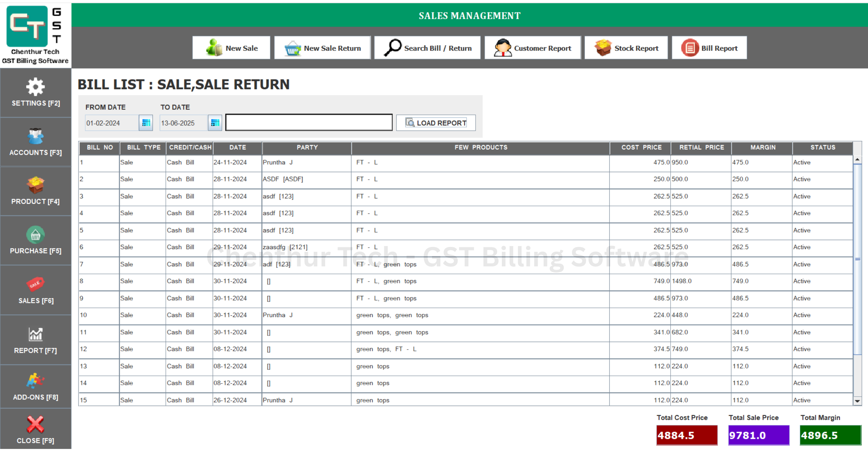Open the Accounts module icon
Screen dimensions: 868x450
tap(35, 136)
